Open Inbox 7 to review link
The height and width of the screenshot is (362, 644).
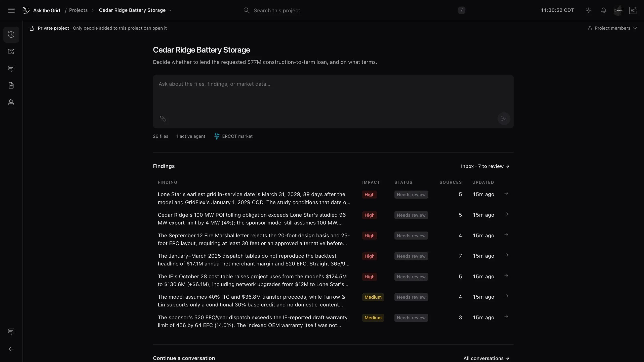[485, 166]
